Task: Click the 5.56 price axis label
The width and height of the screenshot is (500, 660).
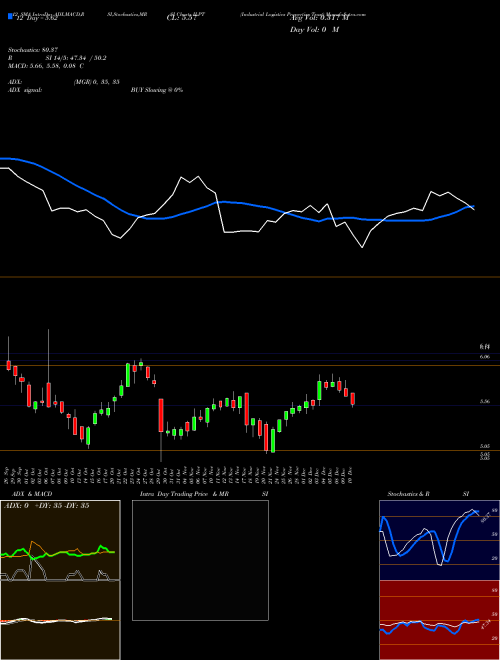Action: pyautogui.click(x=484, y=402)
